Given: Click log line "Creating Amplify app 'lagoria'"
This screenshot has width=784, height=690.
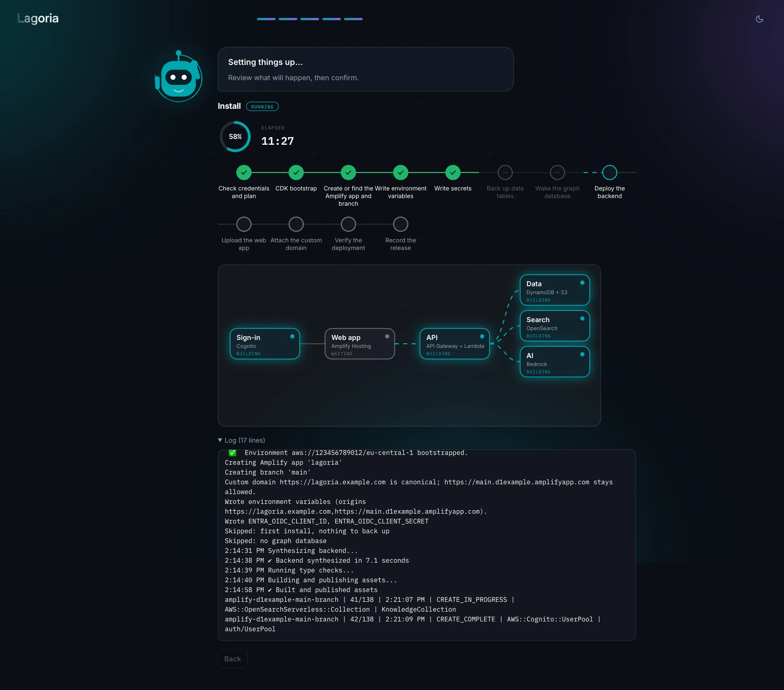Looking at the screenshot, I should click(283, 462).
